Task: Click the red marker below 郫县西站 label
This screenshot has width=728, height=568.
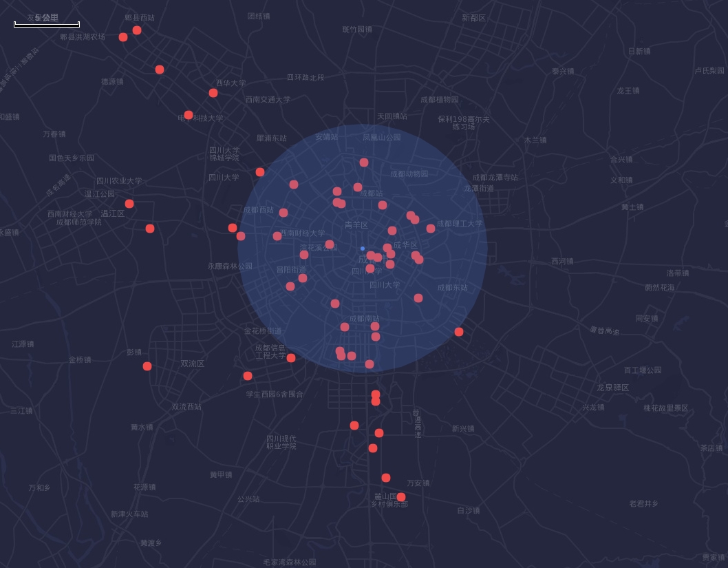Action: 137,30
